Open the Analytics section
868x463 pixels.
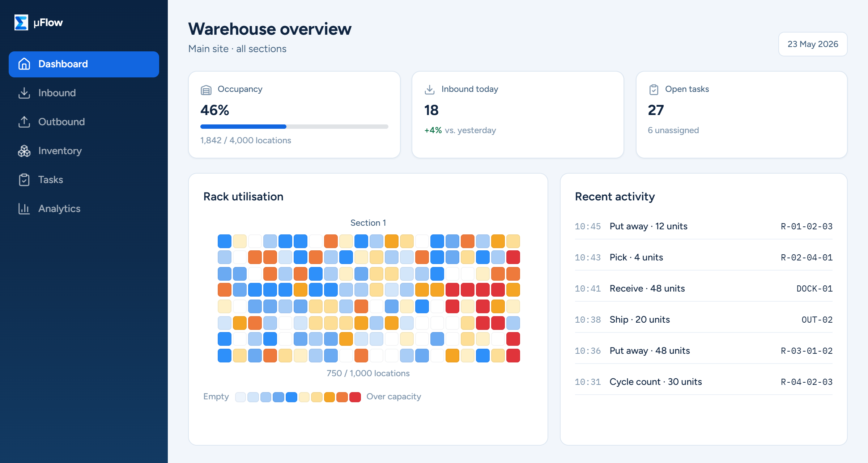[x=84, y=209]
